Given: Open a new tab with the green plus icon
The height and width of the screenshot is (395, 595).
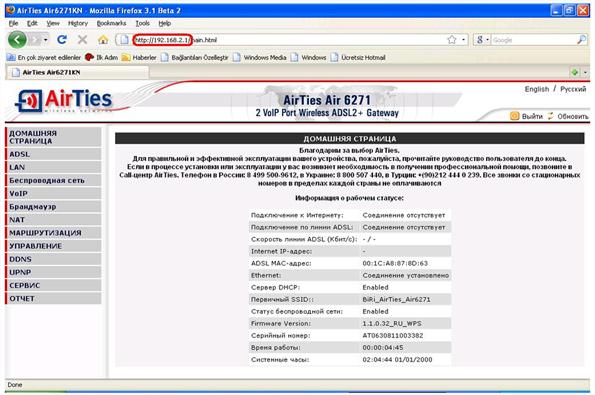Looking at the screenshot, I should click(575, 72).
